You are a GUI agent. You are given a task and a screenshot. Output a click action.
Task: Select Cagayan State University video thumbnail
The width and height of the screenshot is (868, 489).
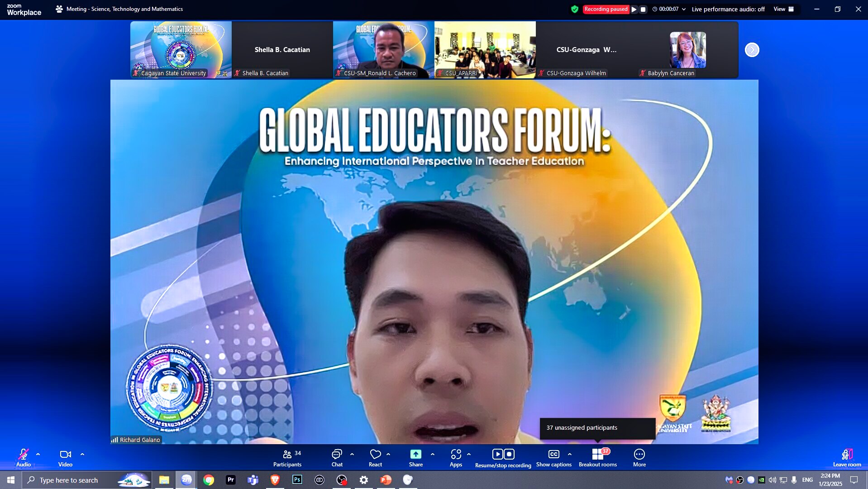coord(181,50)
